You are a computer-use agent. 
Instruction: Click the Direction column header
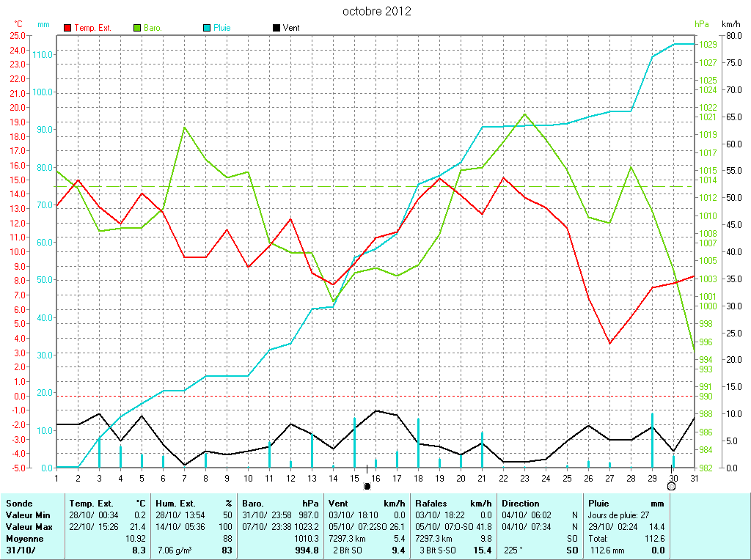tap(520, 504)
